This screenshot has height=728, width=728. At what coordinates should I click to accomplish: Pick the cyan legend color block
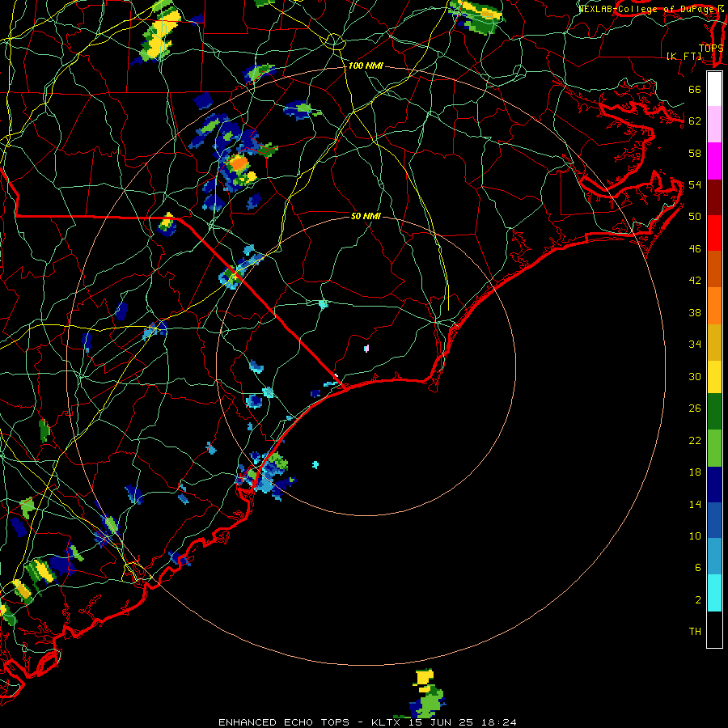(x=714, y=593)
